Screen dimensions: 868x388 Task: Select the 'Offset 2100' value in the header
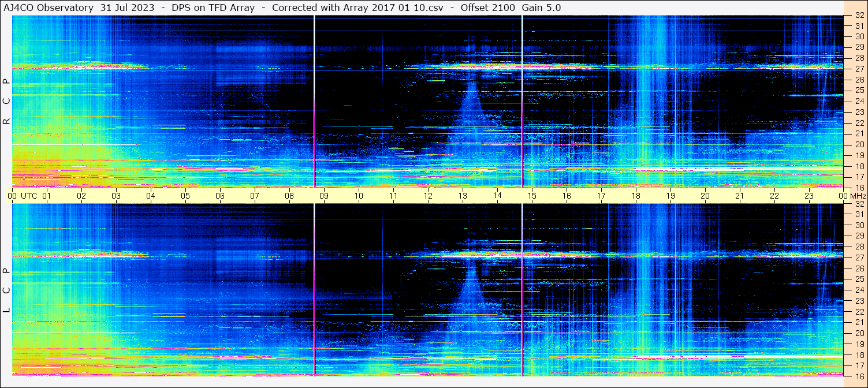[x=487, y=8]
